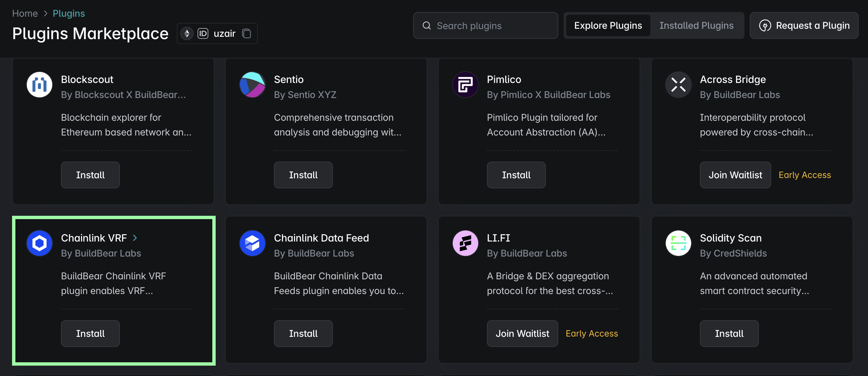Click the search magnifier icon

[427, 25]
